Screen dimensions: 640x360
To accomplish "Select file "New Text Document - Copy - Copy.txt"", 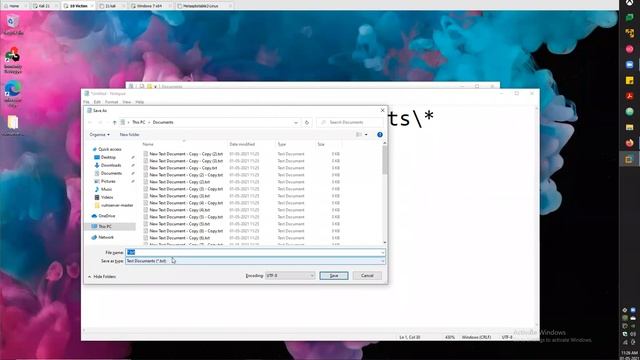I will [x=183, y=168].
